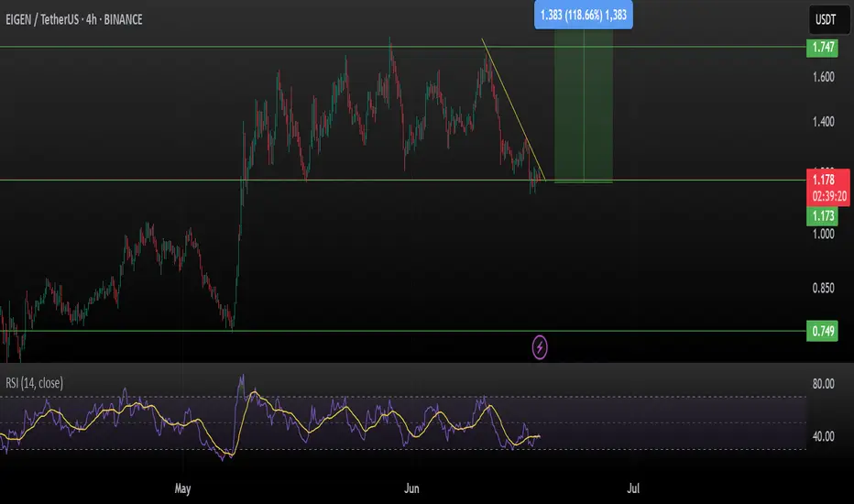Click the 80.00 RSI scale value

[823, 384]
